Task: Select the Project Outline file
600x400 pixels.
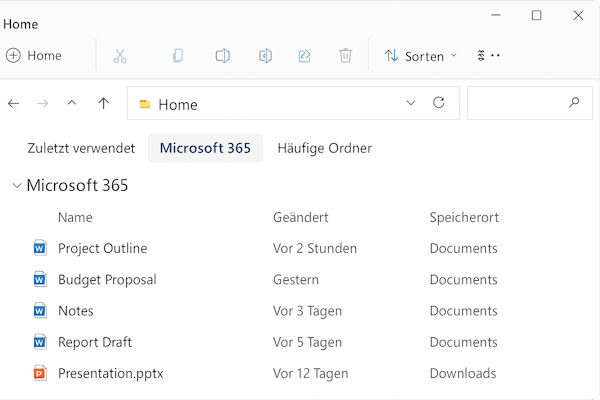Action: coord(103,248)
